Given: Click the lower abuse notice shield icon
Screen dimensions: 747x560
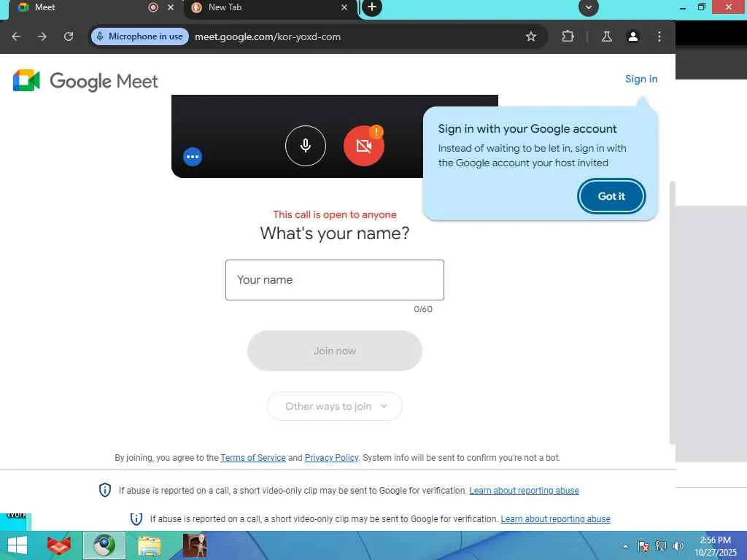Looking at the screenshot, I should pos(136,518).
